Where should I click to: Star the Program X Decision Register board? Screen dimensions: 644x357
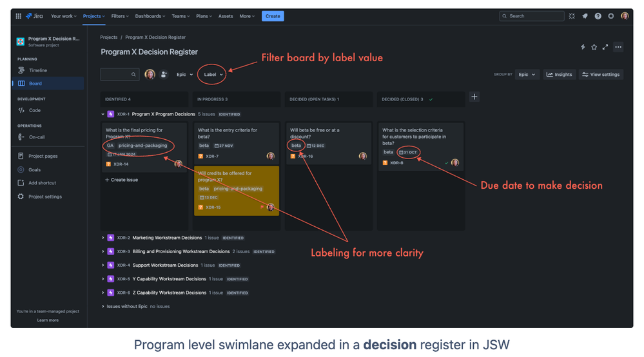pos(594,47)
